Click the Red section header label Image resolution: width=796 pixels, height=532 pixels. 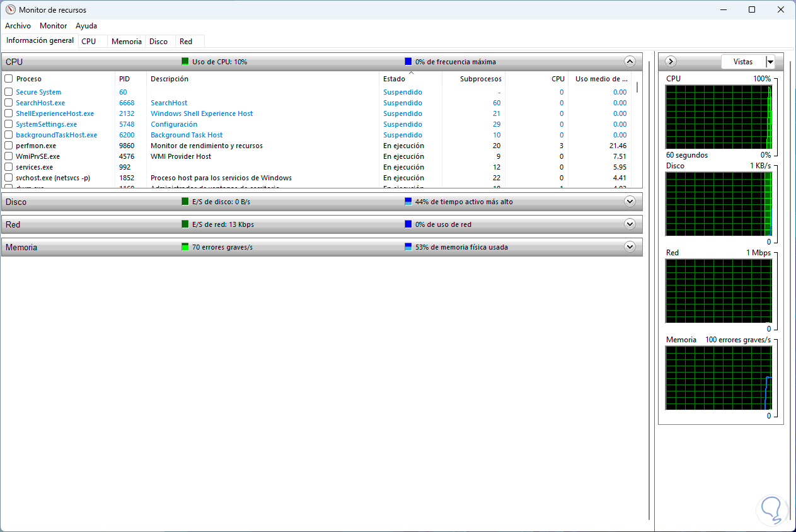(13, 224)
